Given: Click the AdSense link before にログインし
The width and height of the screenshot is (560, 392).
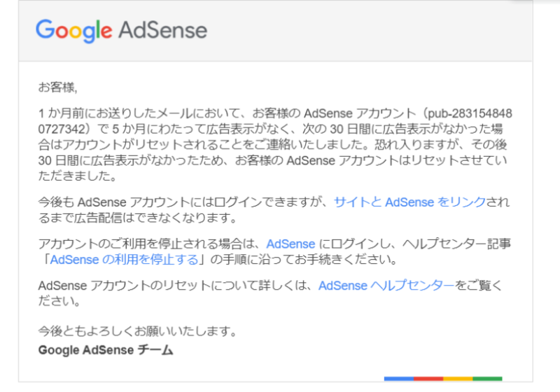Looking at the screenshot, I should 290,244.
